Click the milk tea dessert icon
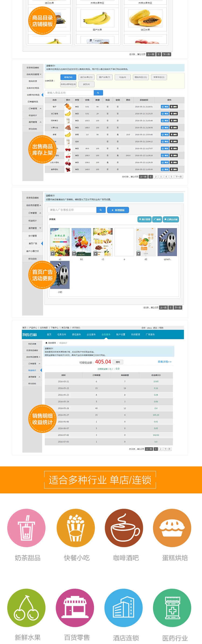 click(x=26, y=528)
